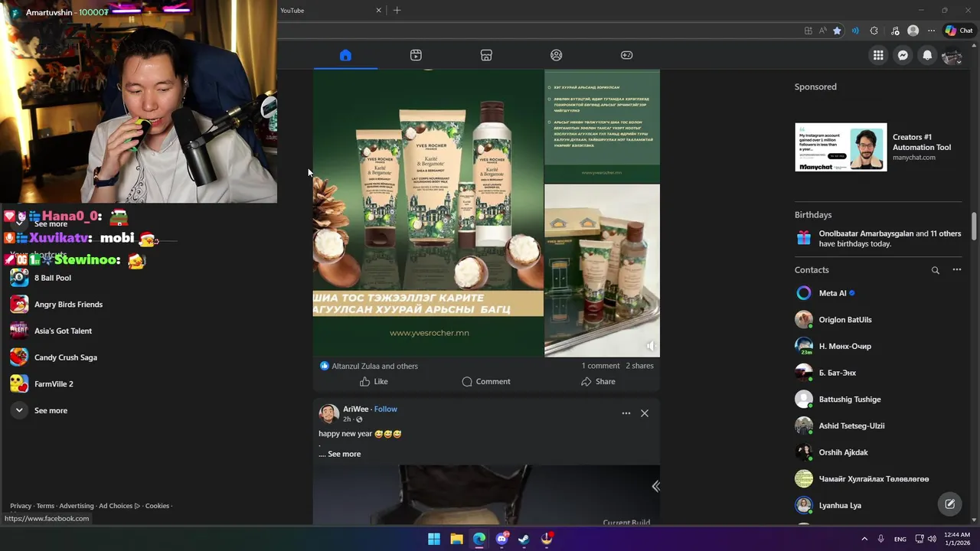Open Contacts options menu

[x=956, y=269]
